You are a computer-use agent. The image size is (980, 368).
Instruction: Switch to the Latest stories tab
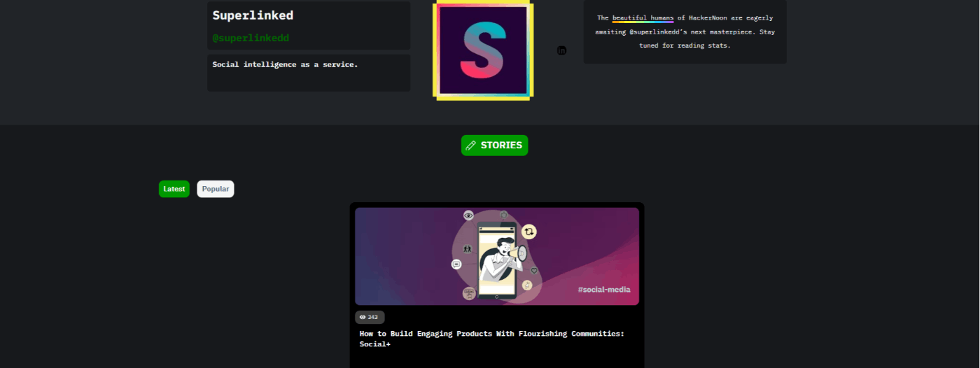pos(174,189)
